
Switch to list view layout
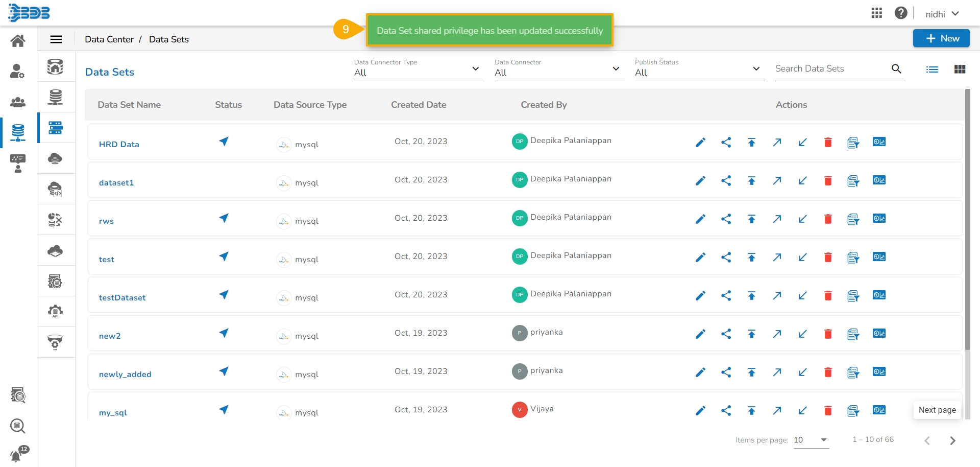[932, 69]
